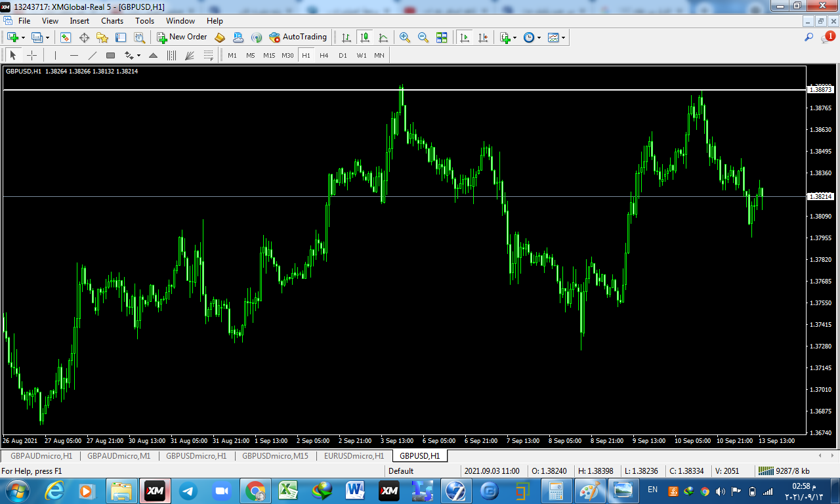The image size is (840, 504).
Task: Zoom in on the chart
Action: tap(405, 37)
